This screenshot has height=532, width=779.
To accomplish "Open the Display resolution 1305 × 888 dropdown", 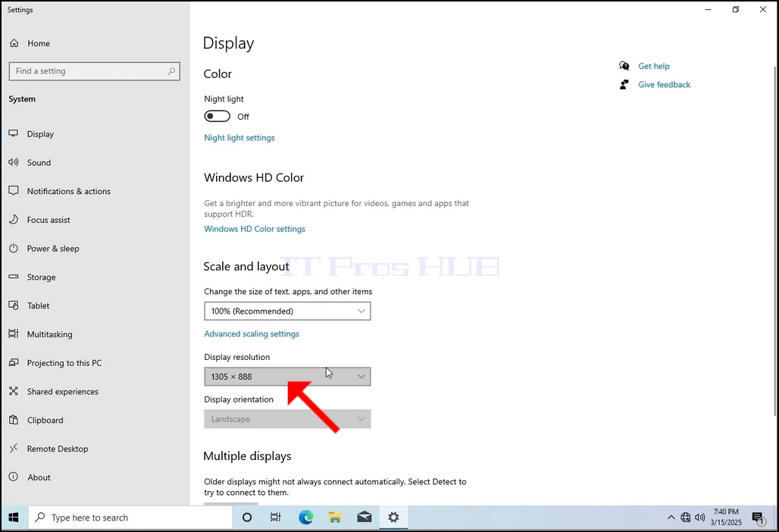I will [287, 377].
